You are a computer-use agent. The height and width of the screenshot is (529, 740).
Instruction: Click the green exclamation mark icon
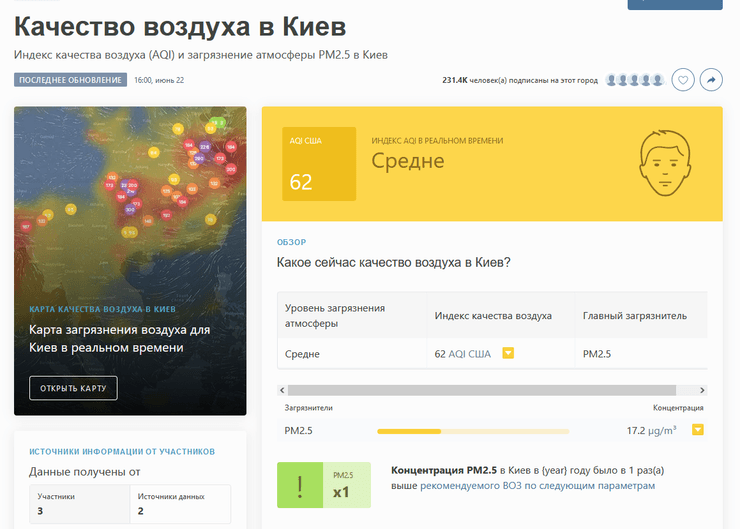(300, 485)
